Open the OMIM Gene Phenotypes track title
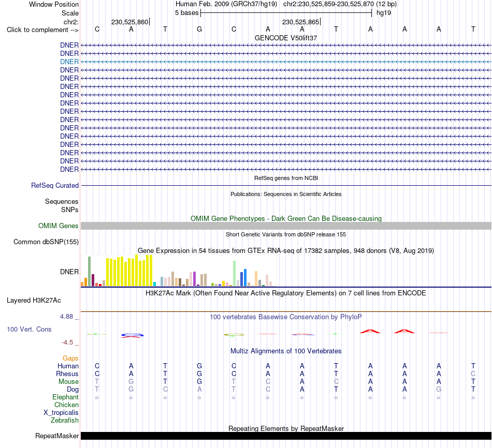Viewport: 492px width, 448px height. pos(286,218)
